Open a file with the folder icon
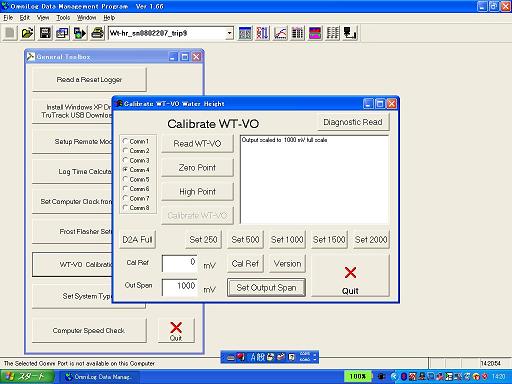Image resolution: width=512 pixels, height=384 pixels. 27,33
